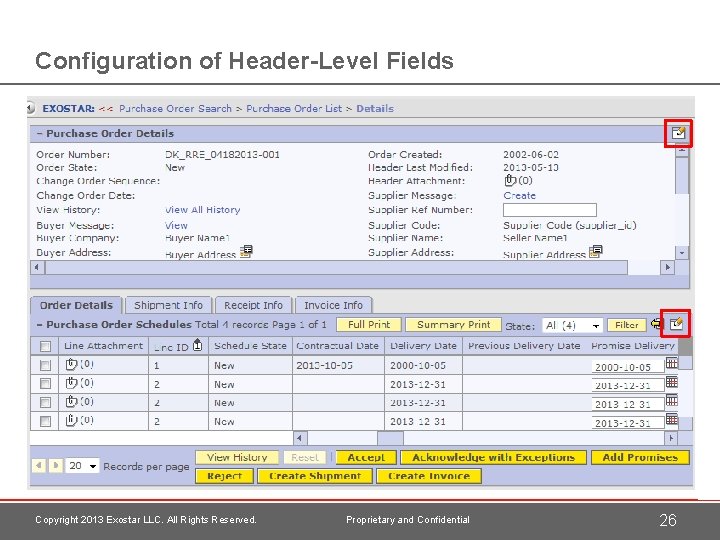The width and height of the screenshot is (720, 540).
Task: Click the Summary Print button
Action: pyautogui.click(x=453, y=325)
